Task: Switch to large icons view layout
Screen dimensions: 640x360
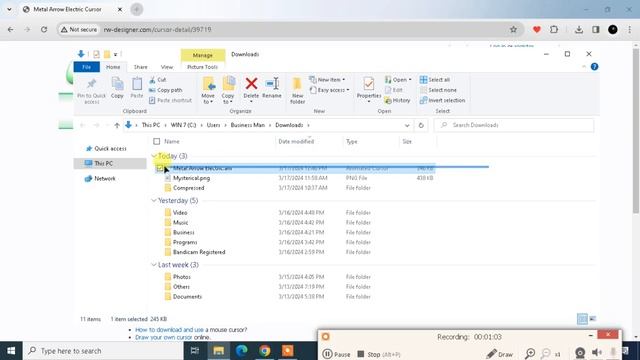Action: click(x=593, y=319)
